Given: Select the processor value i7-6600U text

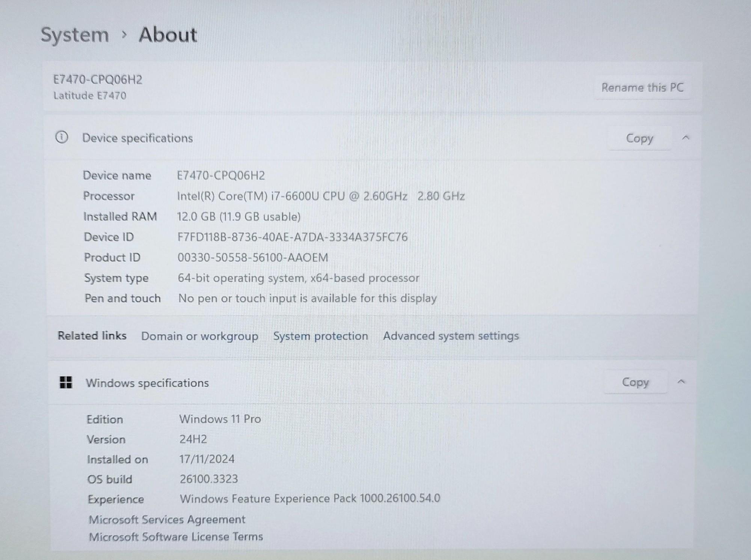Looking at the screenshot, I should tap(321, 196).
